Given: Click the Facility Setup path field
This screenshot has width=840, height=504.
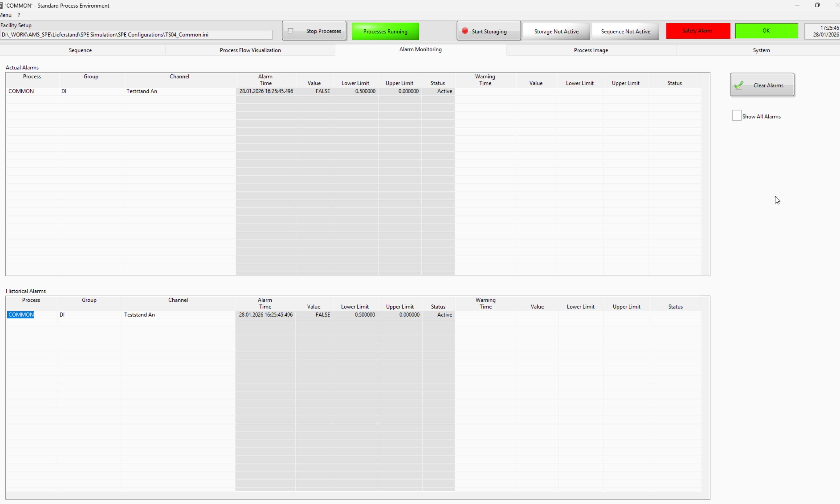Looking at the screenshot, I should (136, 35).
